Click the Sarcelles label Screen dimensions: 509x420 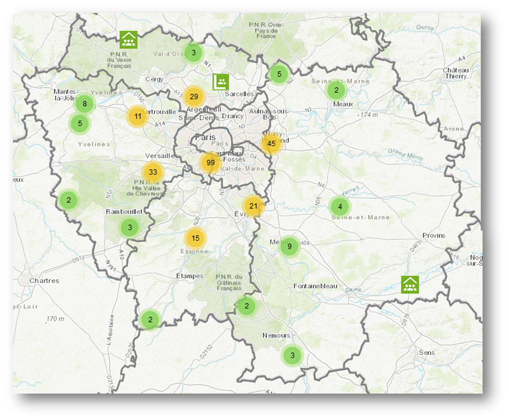(239, 94)
